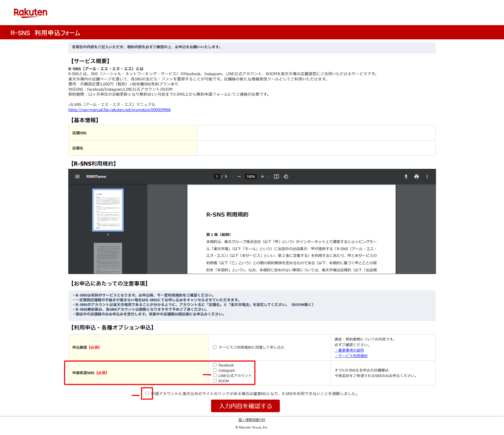
Task: Open the R-SNS manual link
Action: tap(119, 110)
